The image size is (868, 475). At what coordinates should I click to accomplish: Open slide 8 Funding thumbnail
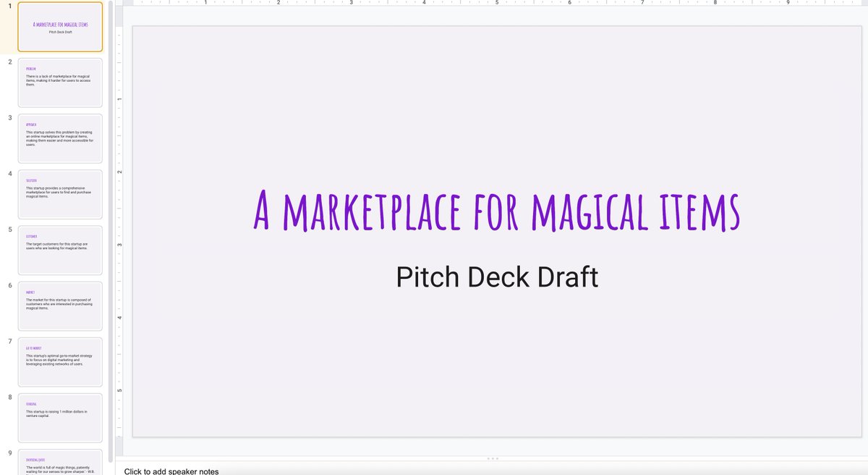click(60, 417)
